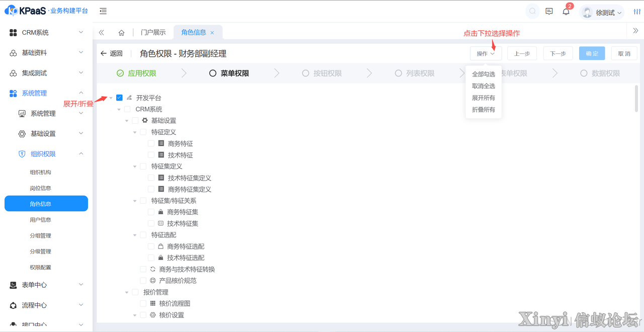Image resolution: width=644 pixels, height=332 pixels.
Task: Open the messages chat icon
Action: pyautogui.click(x=549, y=12)
